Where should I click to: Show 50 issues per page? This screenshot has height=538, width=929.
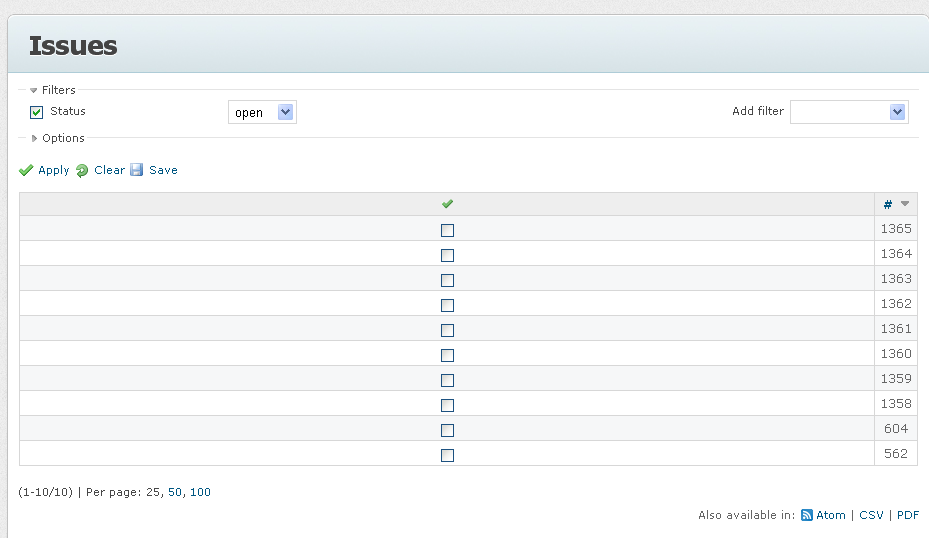(x=175, y=492)
